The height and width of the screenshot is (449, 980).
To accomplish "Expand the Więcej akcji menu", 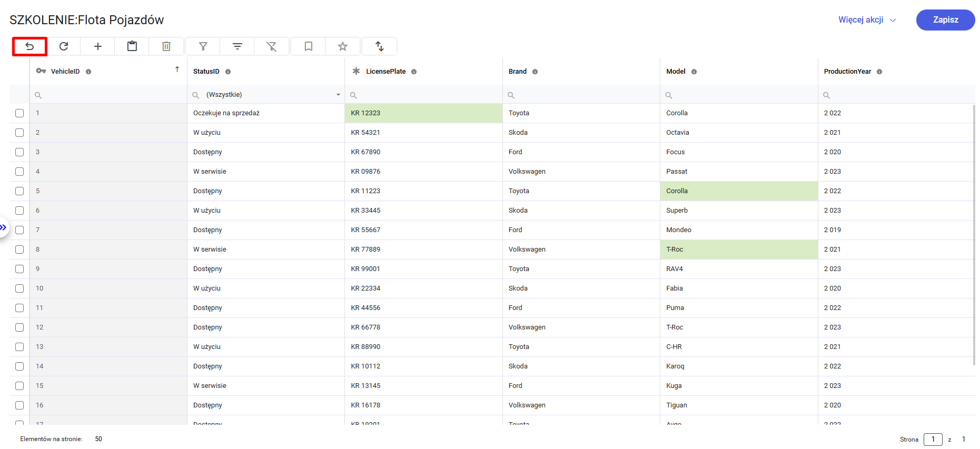I will coord(867,20).
